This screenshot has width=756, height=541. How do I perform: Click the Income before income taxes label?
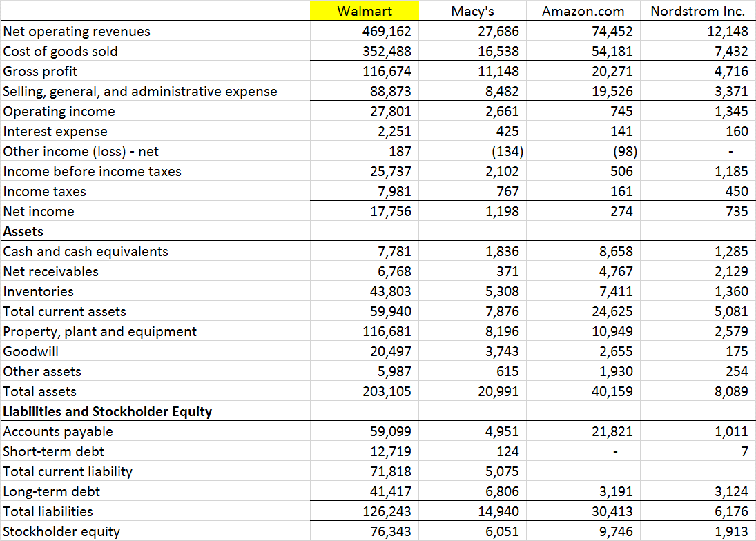pos(92,171)
